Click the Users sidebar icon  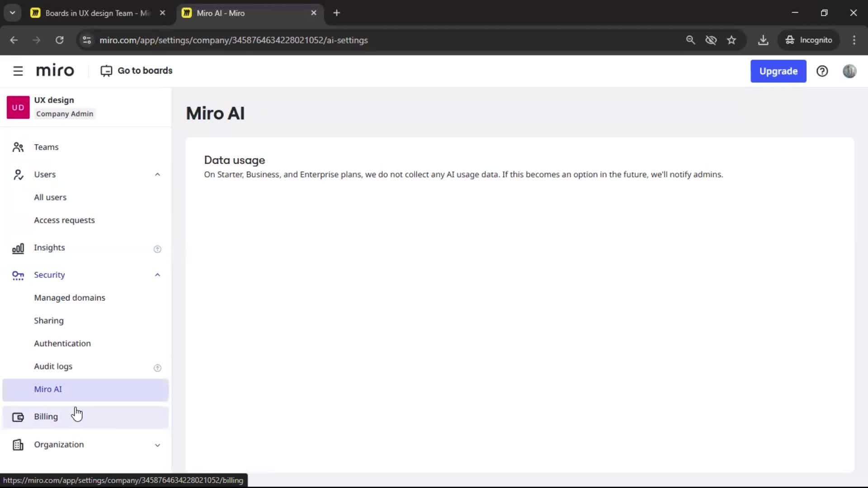pyautogui.click(x=18, y=174)
